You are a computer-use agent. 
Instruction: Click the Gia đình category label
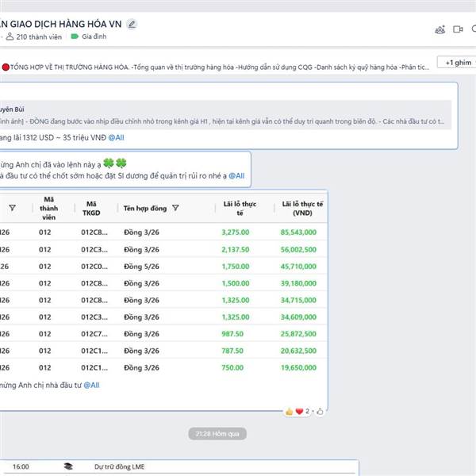click(95, 36)
